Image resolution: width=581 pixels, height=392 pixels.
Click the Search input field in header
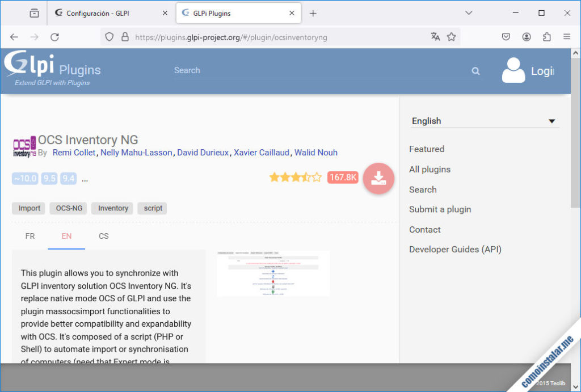pyautogui.click(x=318, y=71)
